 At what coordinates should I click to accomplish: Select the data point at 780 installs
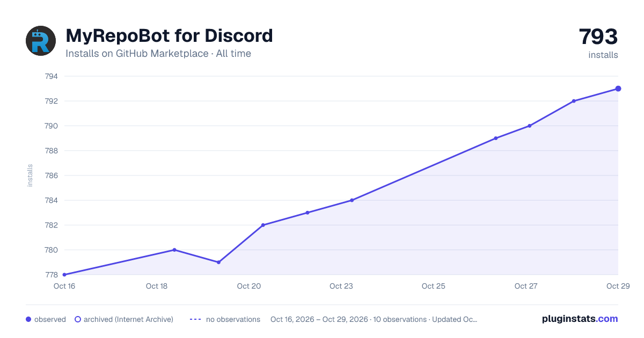[174, 250]
